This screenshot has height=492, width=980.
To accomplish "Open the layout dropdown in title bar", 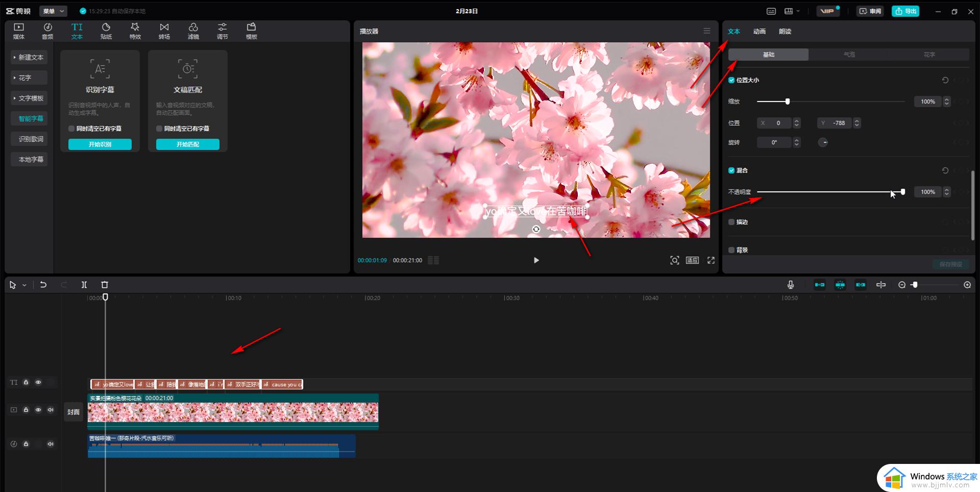I will point(792,11).
